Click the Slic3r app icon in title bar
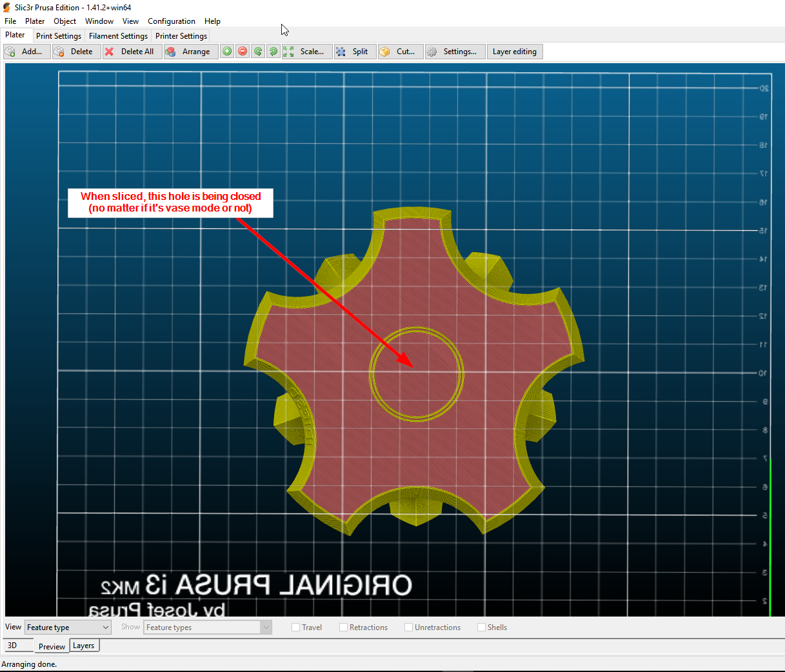This screenshot has width=785, height=672. (x=7, y=8)
